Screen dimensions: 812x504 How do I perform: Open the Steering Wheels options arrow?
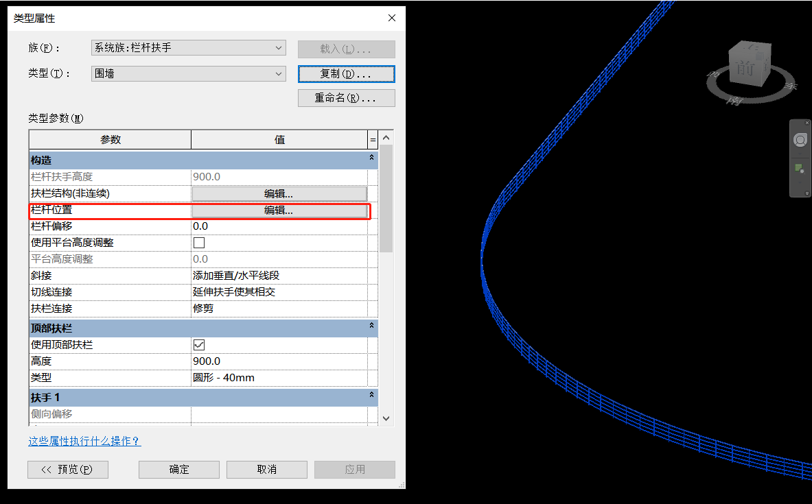coord(800,154)
